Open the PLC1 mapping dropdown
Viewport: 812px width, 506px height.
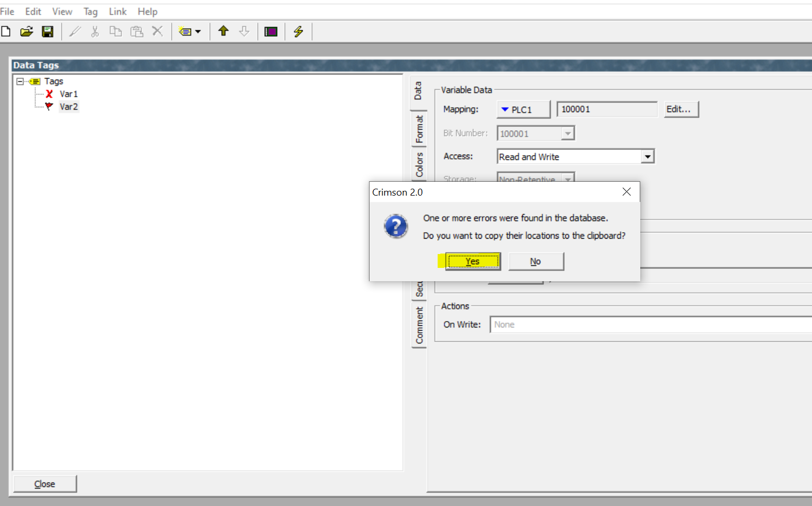[x=523, y=109]
